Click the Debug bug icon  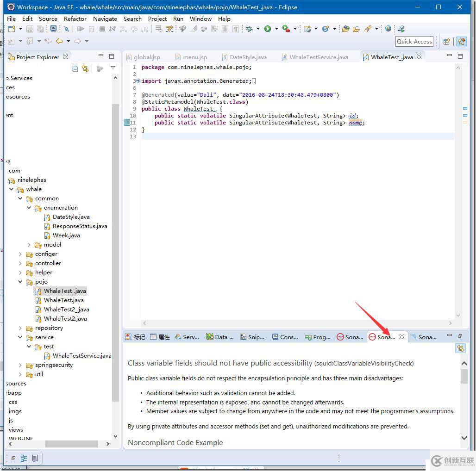[x=250, y=29]
